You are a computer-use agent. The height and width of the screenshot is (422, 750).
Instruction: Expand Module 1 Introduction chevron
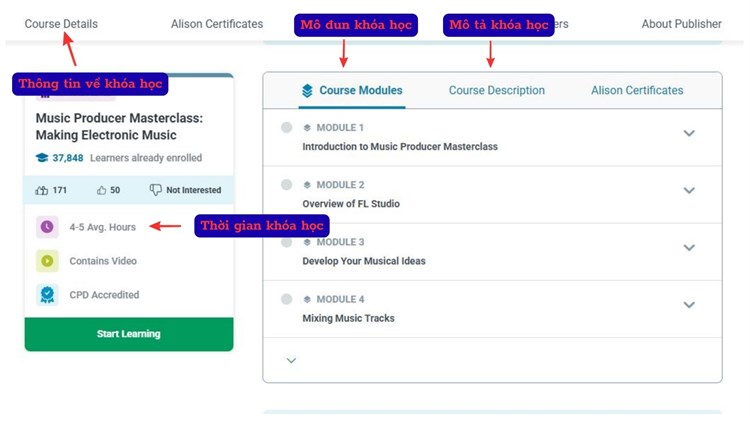click(x=689, y=134)
